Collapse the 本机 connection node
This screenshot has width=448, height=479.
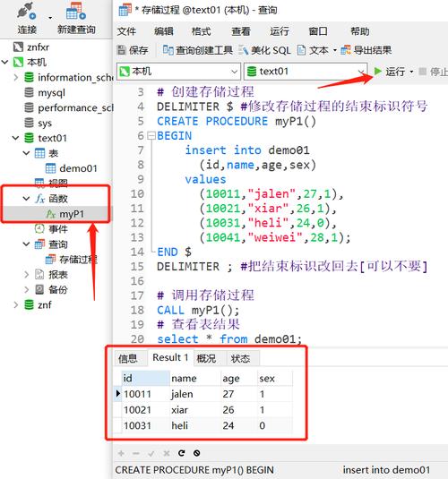(x=4, y=62)
